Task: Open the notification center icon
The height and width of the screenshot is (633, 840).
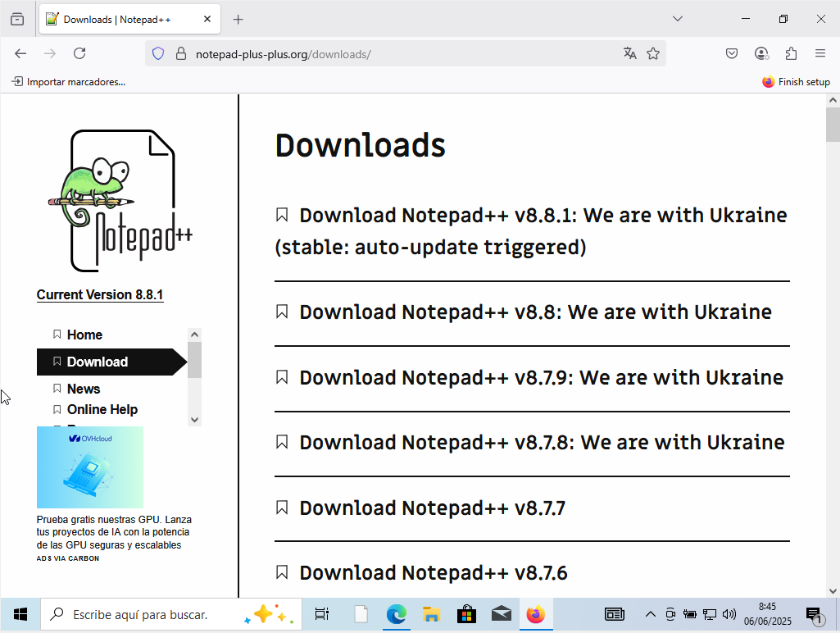Action: [x=815, y=614]
